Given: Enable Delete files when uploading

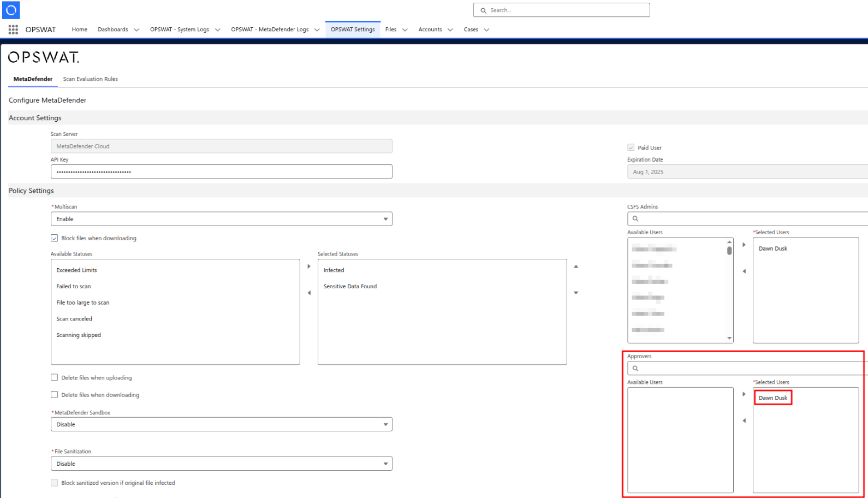Looking at the screenshot, I should (x=54, y=377).
